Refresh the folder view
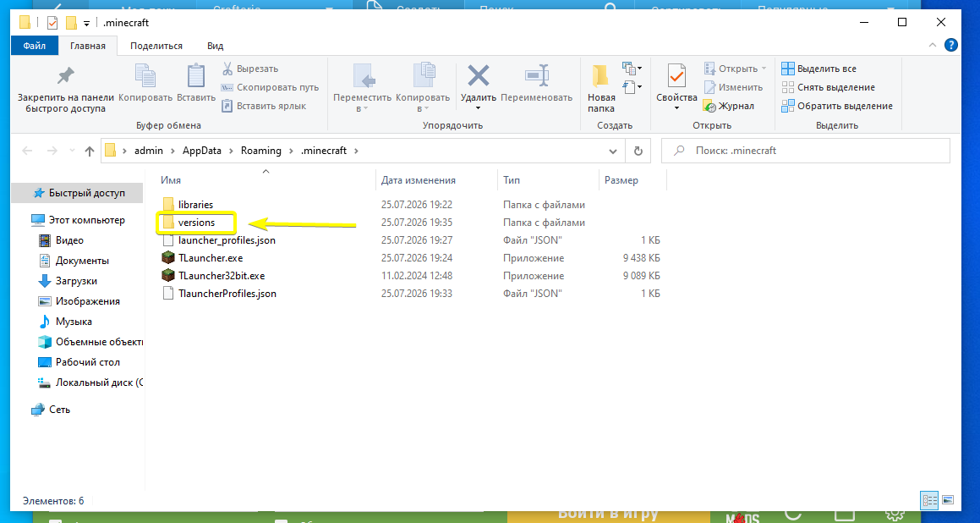 [638, 151]
